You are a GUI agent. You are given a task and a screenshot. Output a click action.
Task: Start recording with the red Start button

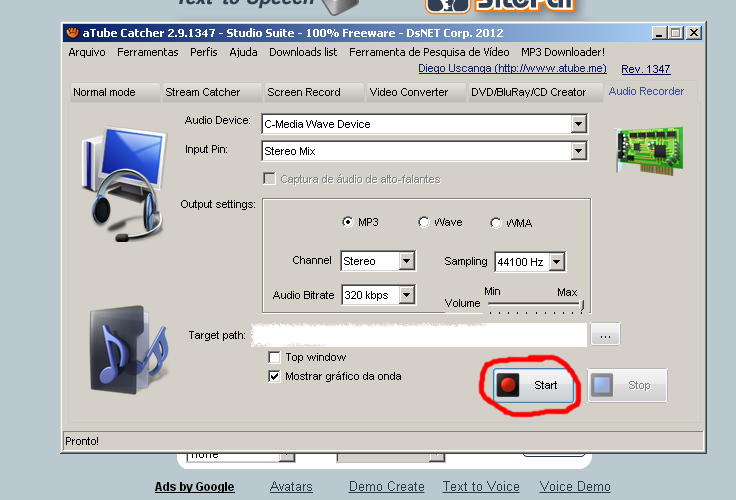(x=533, y=385)
